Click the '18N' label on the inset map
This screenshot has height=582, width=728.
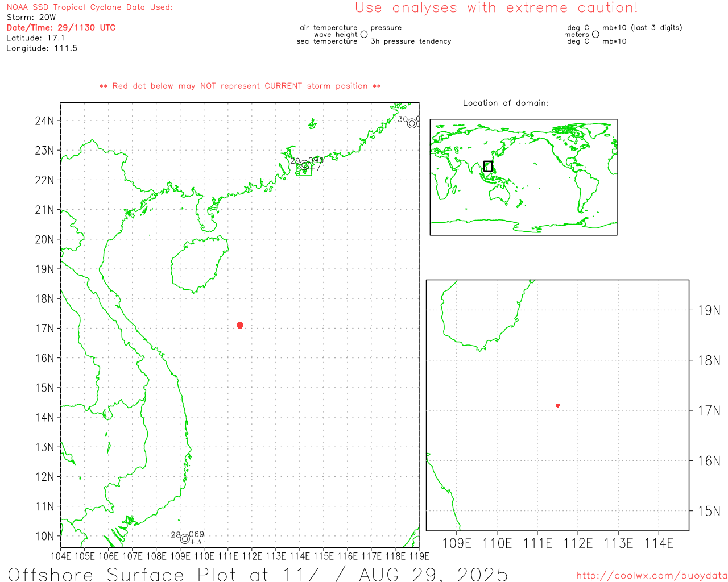coord(709,360)
